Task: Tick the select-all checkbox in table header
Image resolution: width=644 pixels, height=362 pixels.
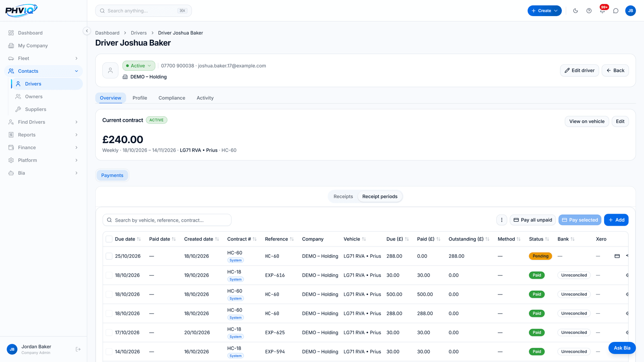Action: coord(109,239)
